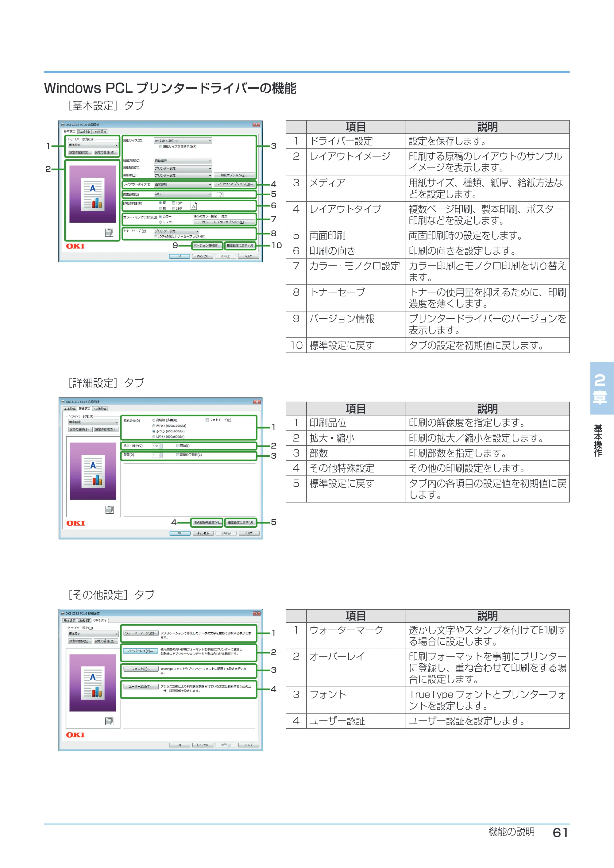Open the トナーセーブ dropdown

176,231
